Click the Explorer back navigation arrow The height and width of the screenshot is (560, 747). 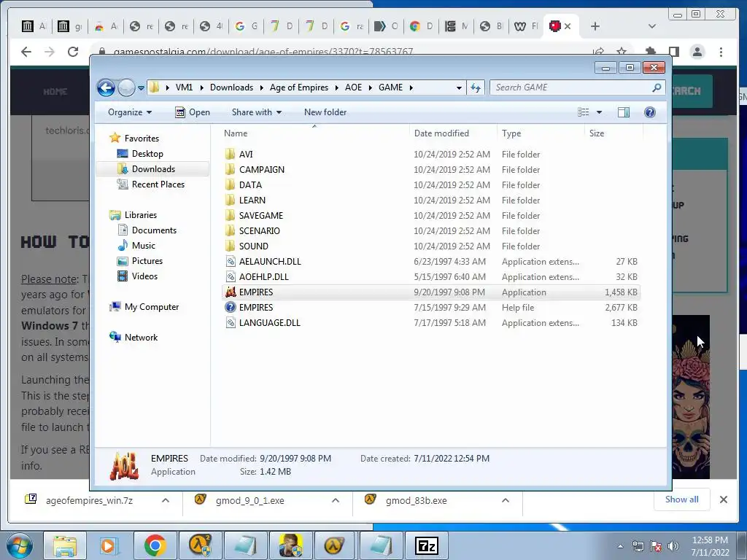point(106,87)
